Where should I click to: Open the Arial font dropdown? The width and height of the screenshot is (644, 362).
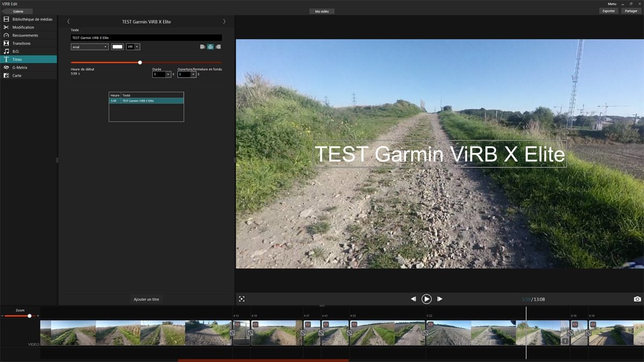click(x=90, y=47)
